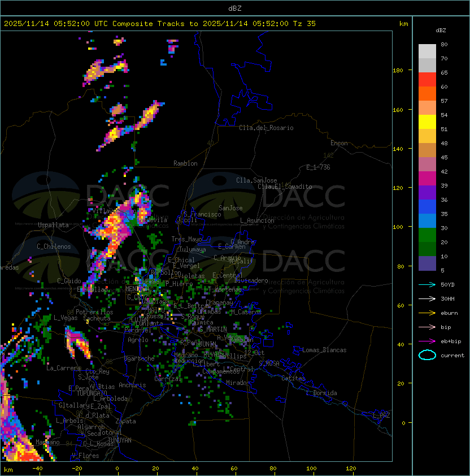Click the 'Agrelo' map label
The width and height of the screenshot is (470, 476).
tap(138, 340)
